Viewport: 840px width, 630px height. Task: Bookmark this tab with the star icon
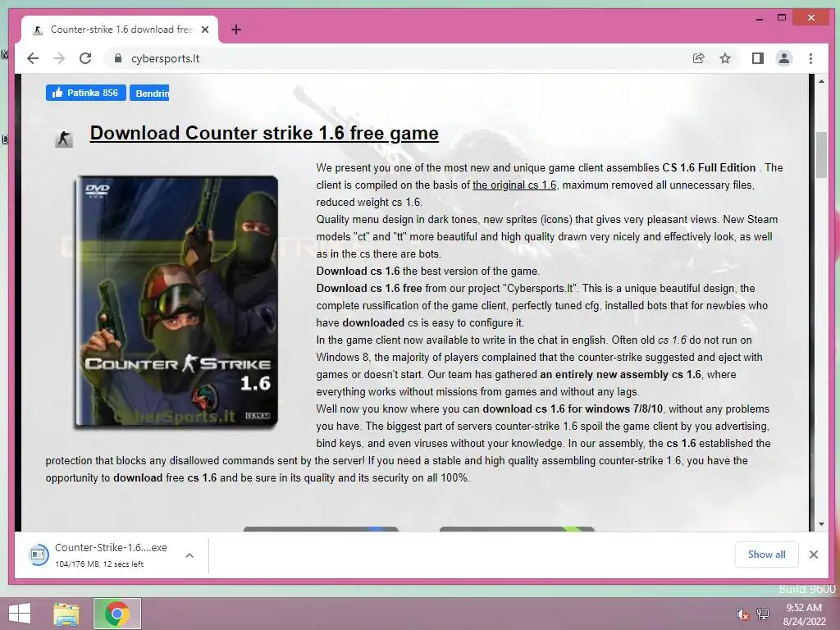point(725,58)
